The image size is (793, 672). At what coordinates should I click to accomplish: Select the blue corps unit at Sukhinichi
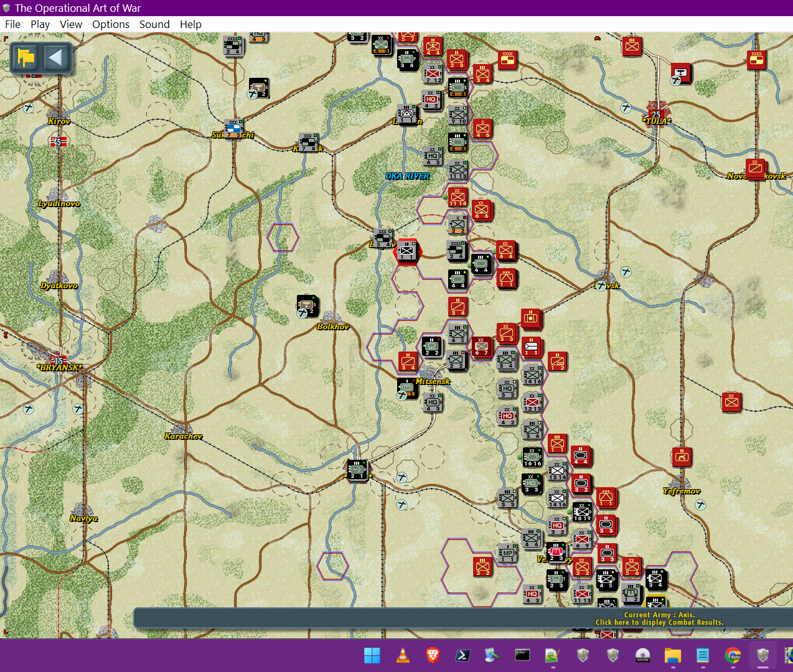pos(233,128)
